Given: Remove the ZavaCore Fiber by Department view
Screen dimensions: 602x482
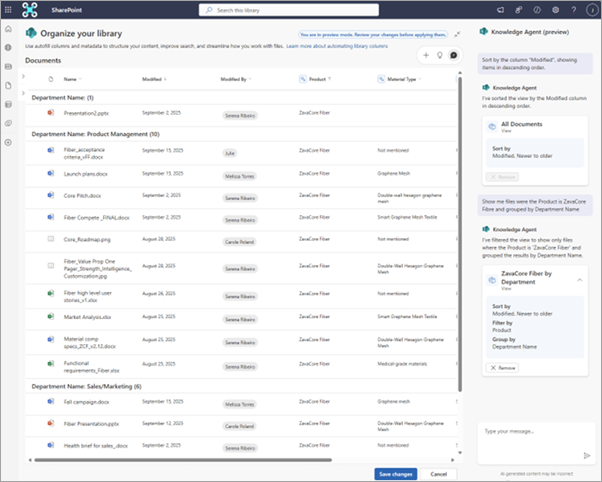Looking at the screenshot, I should (502, 368).
